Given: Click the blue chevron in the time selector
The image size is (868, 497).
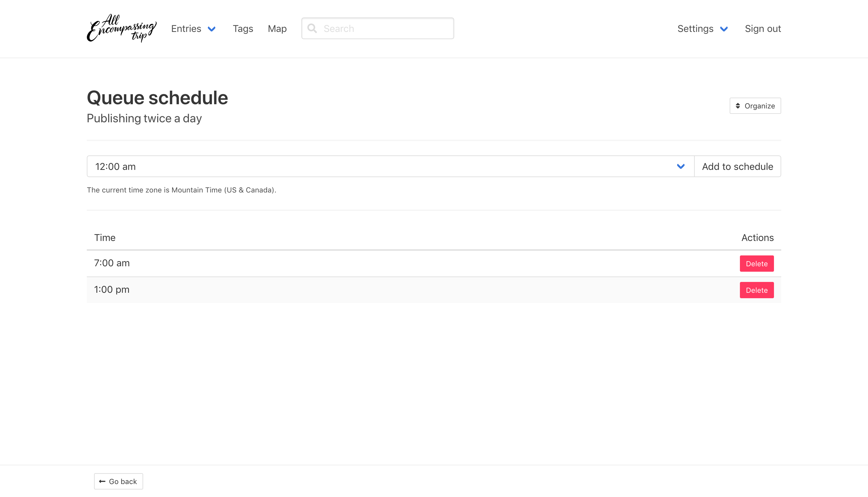Looking at the screenshot, I should coord(681,167).
